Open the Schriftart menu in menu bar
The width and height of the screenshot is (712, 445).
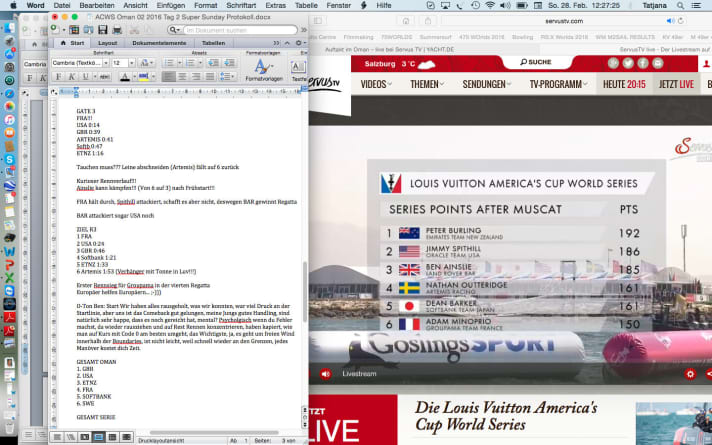241,5
